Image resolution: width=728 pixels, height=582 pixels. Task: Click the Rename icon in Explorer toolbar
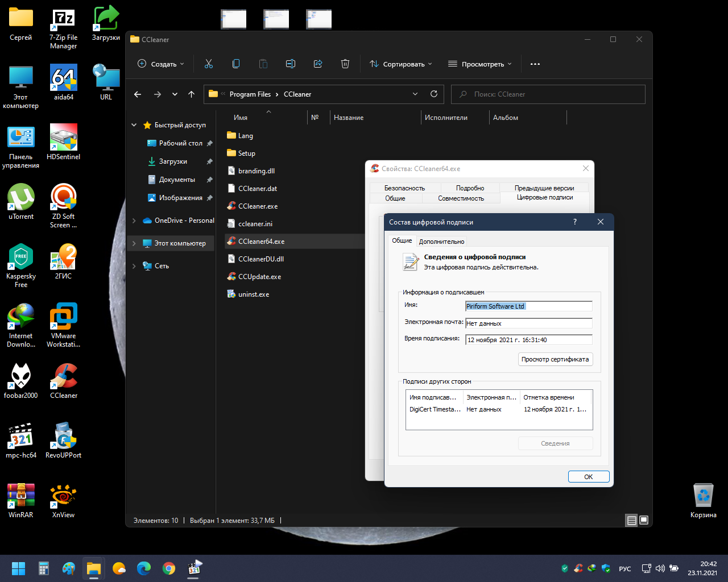click(x=291, y=64)
